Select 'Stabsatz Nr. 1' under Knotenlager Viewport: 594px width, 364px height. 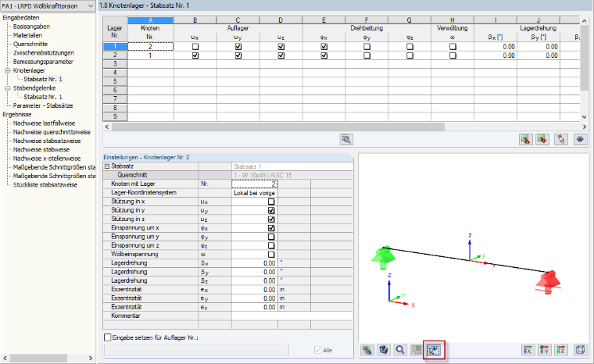click(43, 79)
